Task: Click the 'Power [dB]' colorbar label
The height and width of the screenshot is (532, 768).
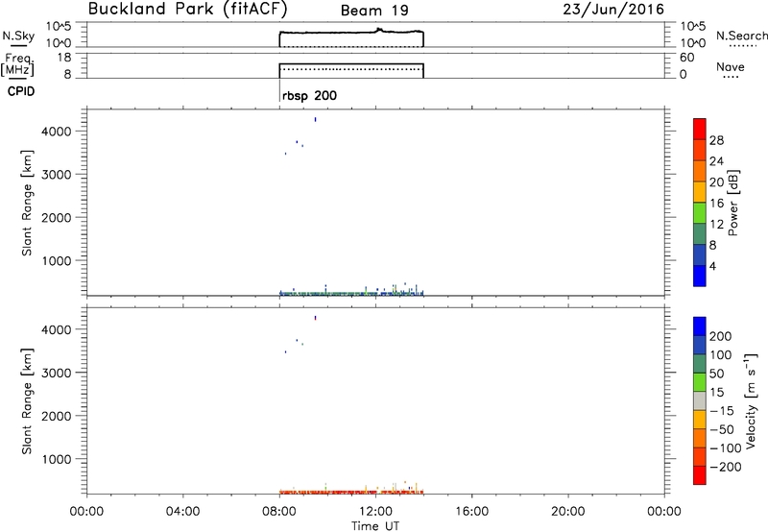Action: [x=732, y=203]
